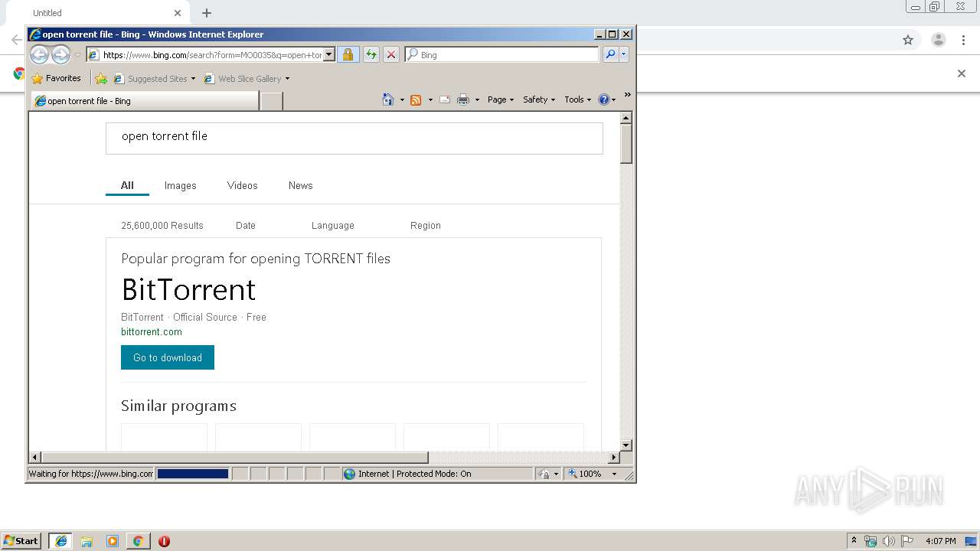Click Internet Explorer's Forward arrow button
This screenshot has height=551, width=980.
(60, 54)
